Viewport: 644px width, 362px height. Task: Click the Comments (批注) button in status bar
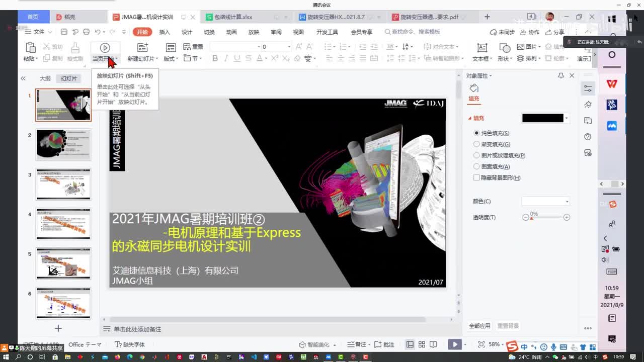pos(385,344)
